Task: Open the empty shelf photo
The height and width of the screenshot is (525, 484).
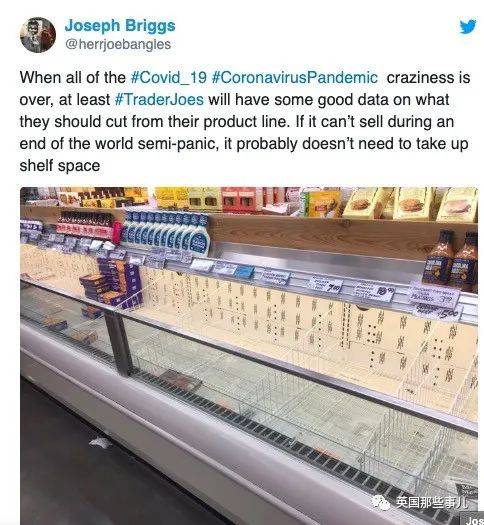Action: point(249,356)
